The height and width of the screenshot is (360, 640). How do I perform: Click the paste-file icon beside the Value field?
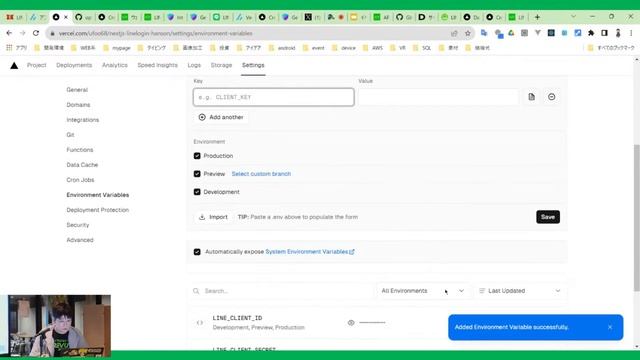click(x=531, y=97)
